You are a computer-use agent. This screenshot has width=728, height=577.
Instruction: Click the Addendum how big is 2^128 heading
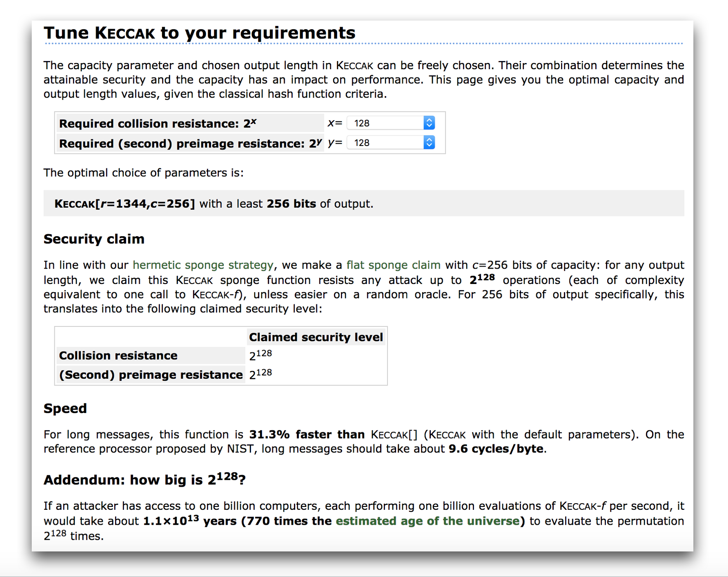144,480
